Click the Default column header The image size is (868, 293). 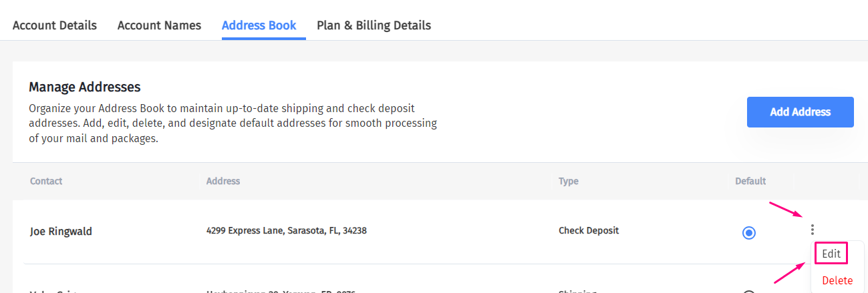[750, 181]
